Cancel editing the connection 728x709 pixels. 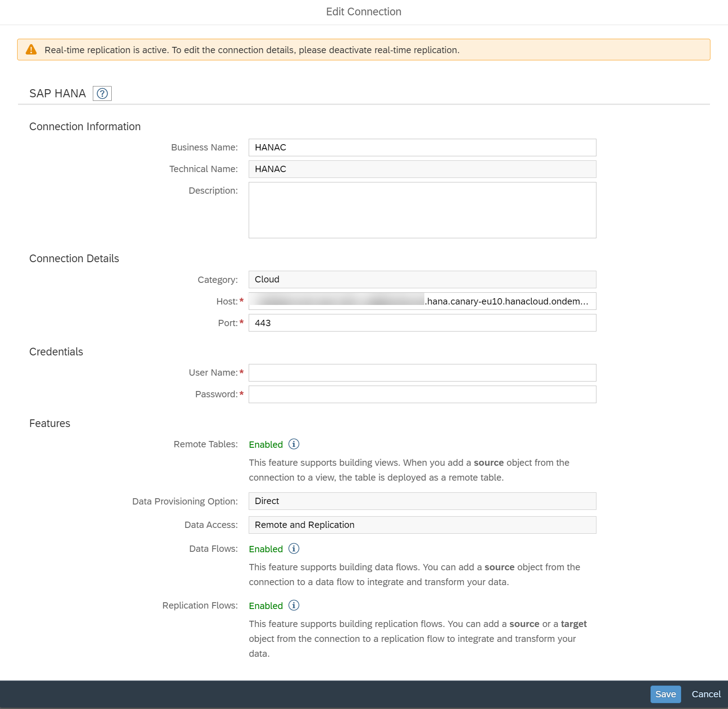point(705,694)
